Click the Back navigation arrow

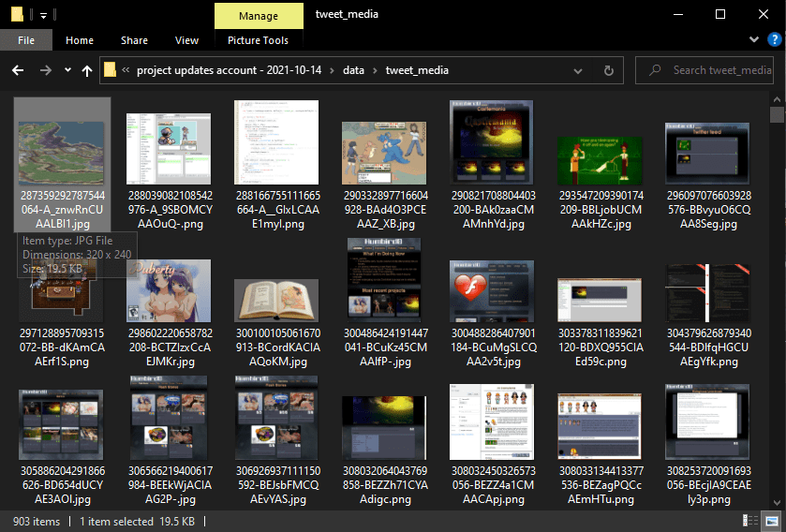[x=17, y=70]
